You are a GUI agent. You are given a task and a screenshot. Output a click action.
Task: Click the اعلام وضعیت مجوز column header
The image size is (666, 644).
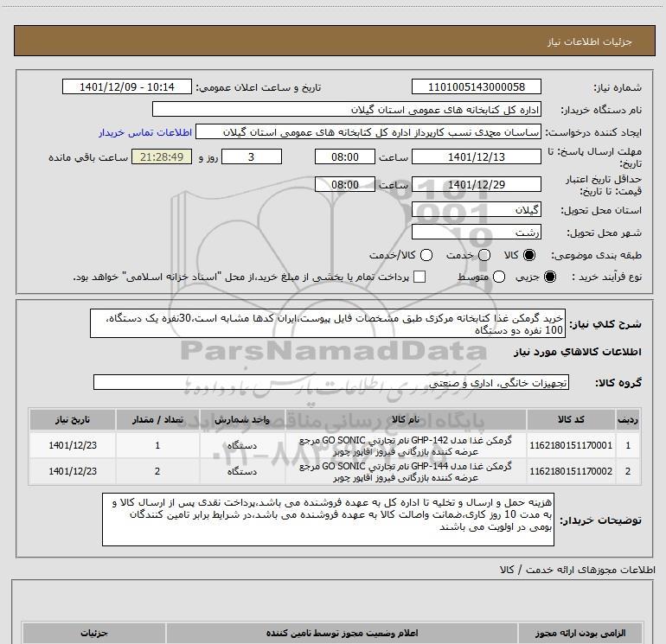tap(342, 633)
